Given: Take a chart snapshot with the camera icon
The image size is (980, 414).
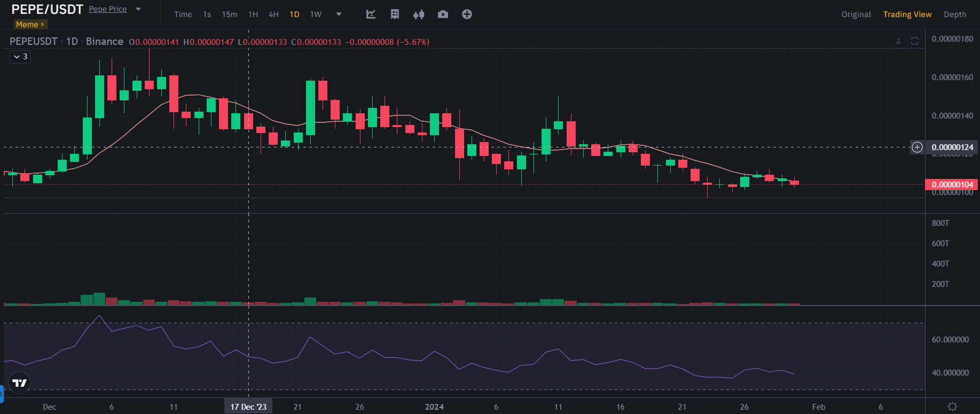Looking at the screenshot, I should click(443, 14).
